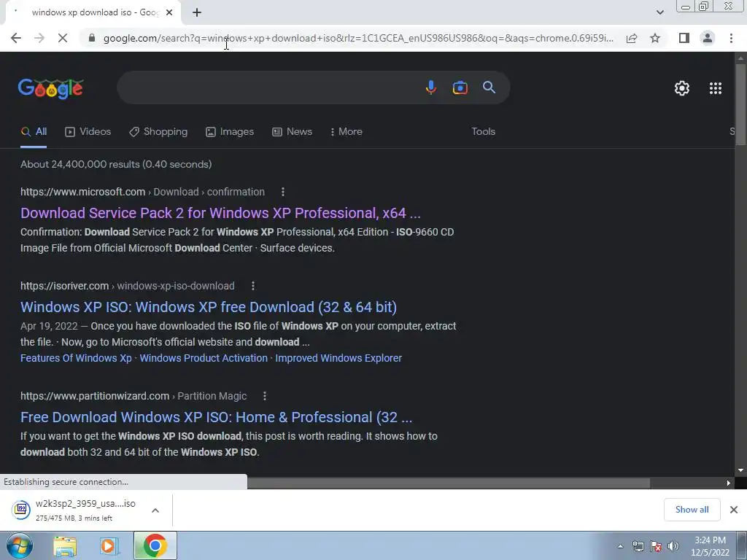This screenshot has height=560, width=747.
Task: Click the magnifier search button
Action: [x=489, y=87]
